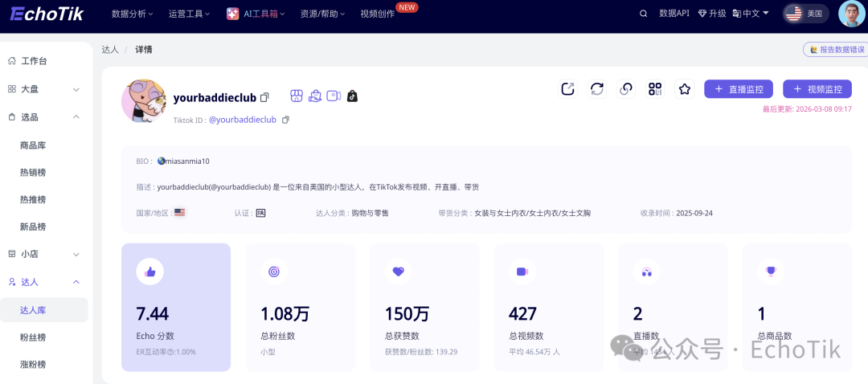Click the 达人 breadcrumb link
The height and width of the screenshot is (384, 868).
click(109, 49)
